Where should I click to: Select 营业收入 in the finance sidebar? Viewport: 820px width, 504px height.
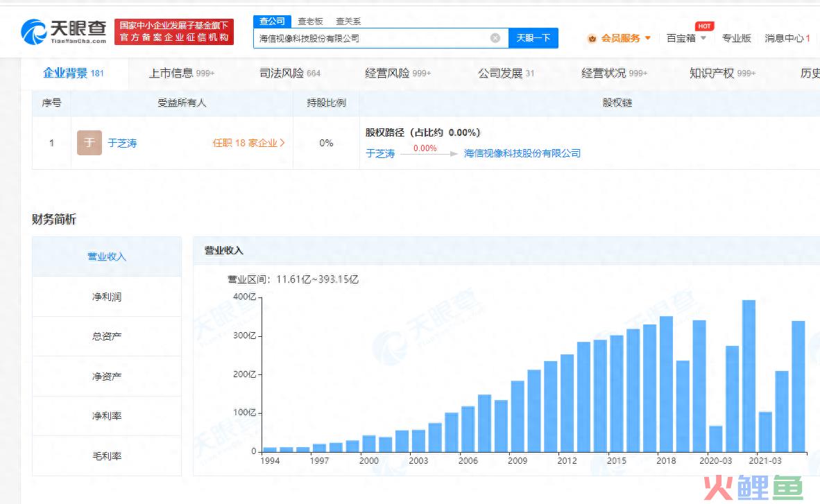pos(107,257)
